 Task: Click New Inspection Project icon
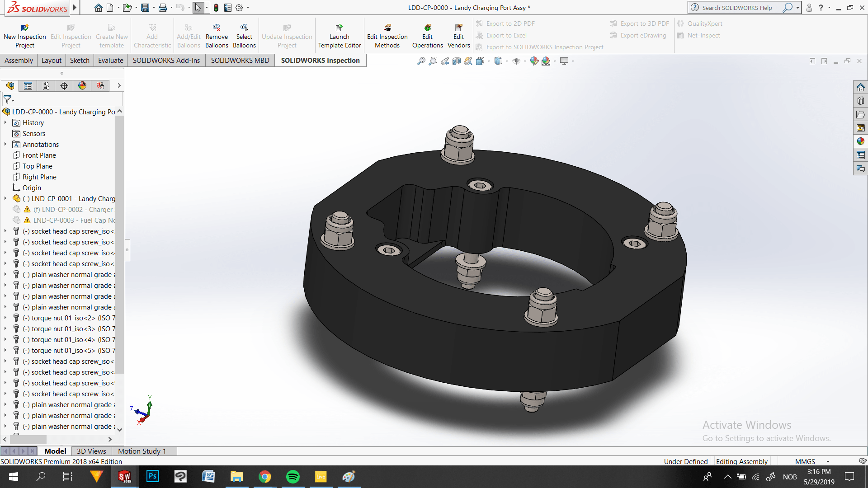click(x=25, y=28)
